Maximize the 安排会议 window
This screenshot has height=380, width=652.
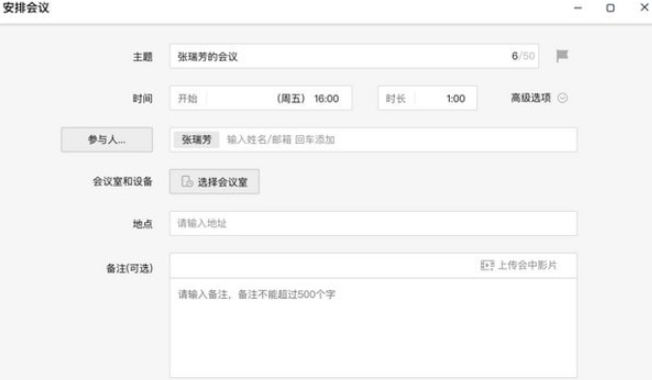610,8
